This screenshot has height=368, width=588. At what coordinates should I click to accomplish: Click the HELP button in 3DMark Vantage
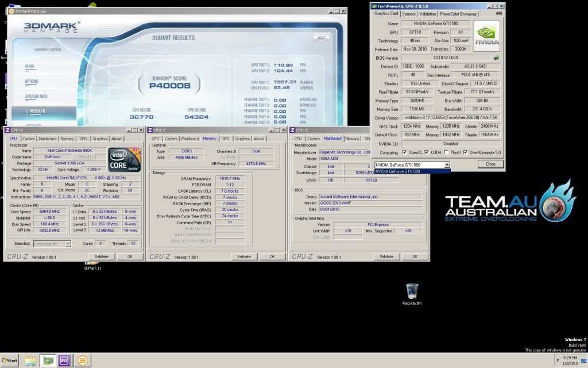[x=322, y=37]
